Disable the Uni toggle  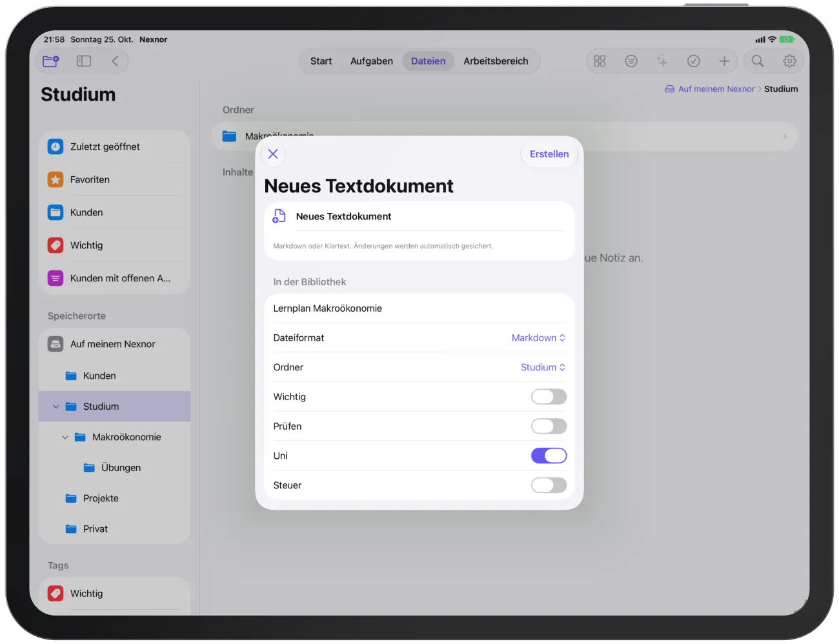[x=549, y=456]
